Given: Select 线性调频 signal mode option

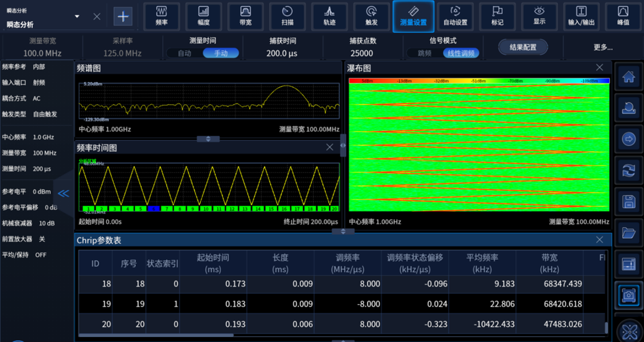Looking at the screenshot, I should pyautogui.click(x=460, y=53).
